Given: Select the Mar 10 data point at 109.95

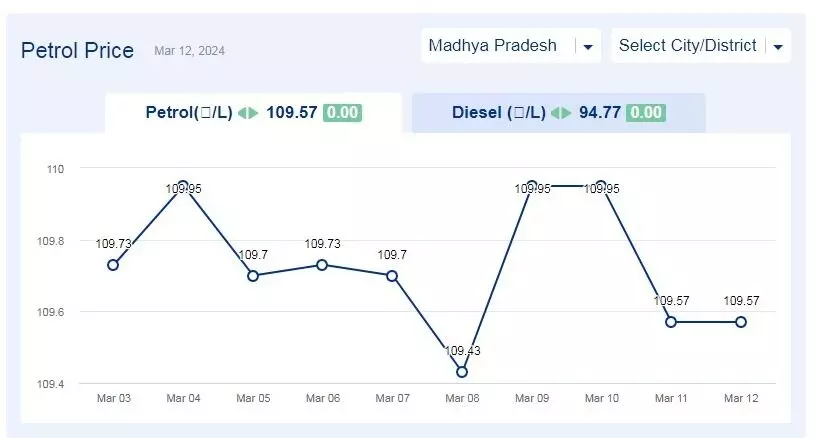Looking at the screenshot, I should click(601, 186).
